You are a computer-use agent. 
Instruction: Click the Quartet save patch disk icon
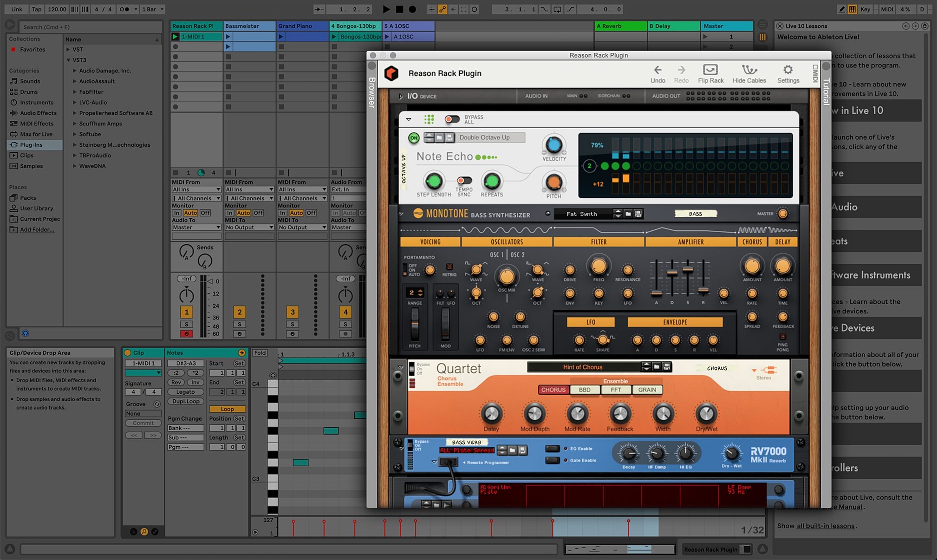(667, 367)
